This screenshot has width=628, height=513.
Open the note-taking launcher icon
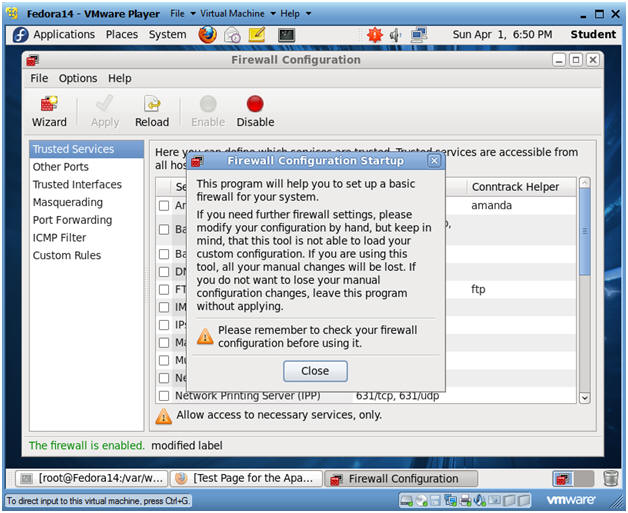coord(257,35)
